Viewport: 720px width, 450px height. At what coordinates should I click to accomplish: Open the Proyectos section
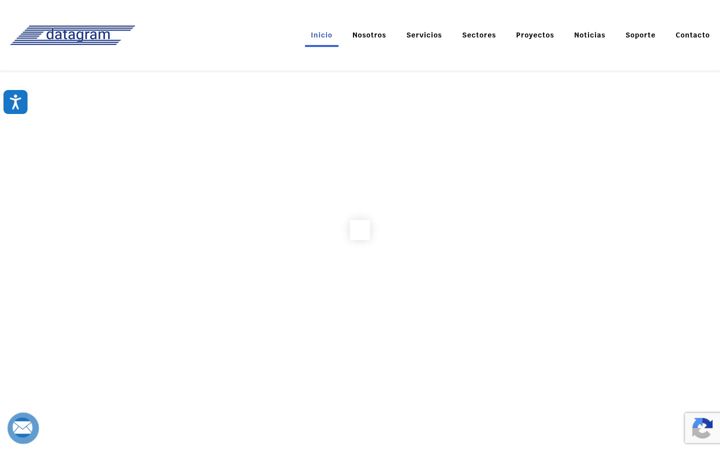click(x=535, y=35)
